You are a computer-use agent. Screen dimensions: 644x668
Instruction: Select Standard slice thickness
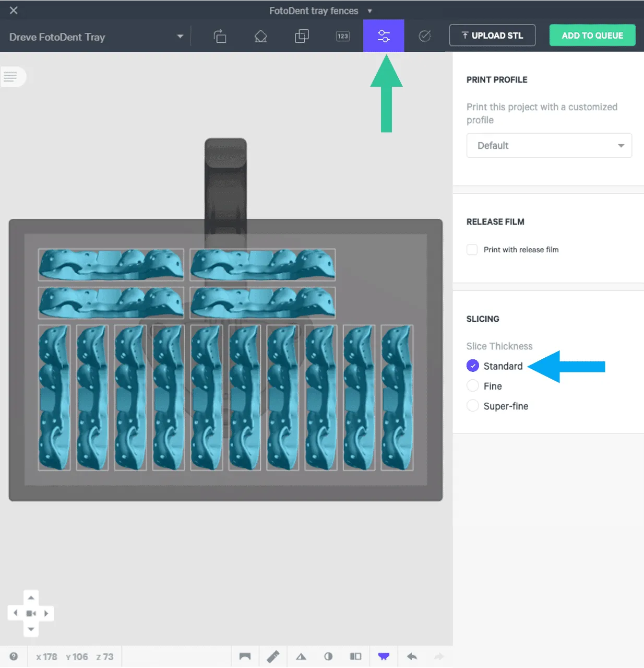473,366
